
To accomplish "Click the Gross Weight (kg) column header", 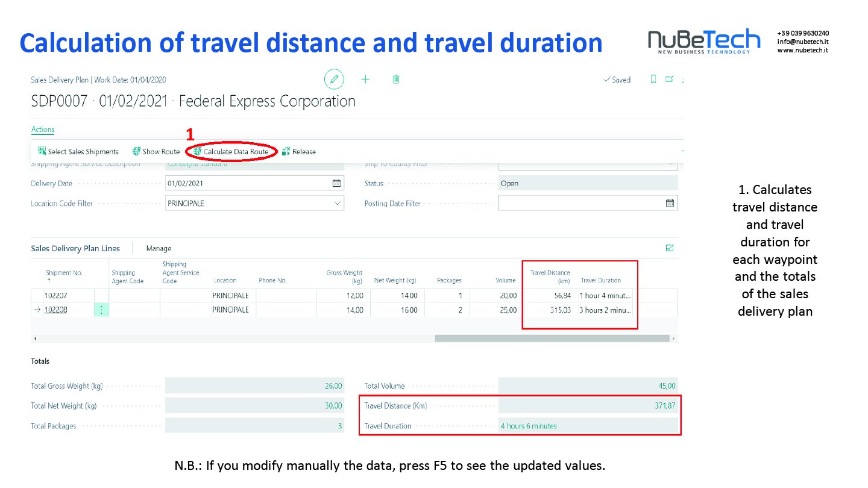I will (x=344, y=277).
